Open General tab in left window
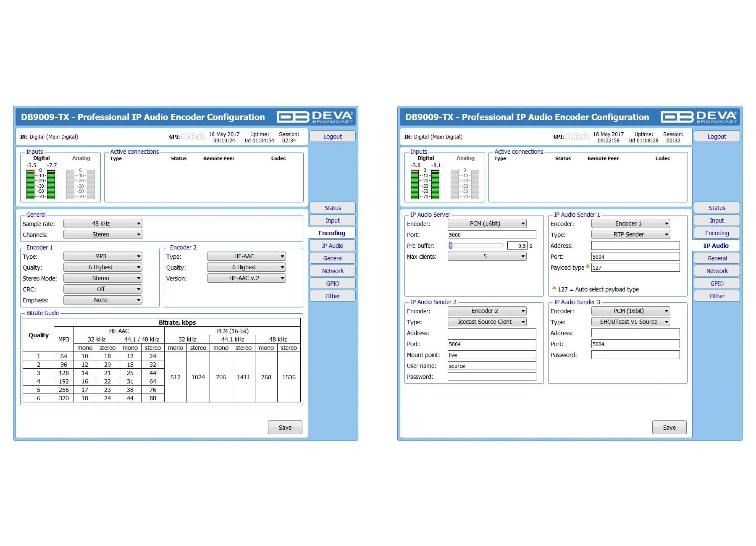756x546 pixels. coord(333,258)
